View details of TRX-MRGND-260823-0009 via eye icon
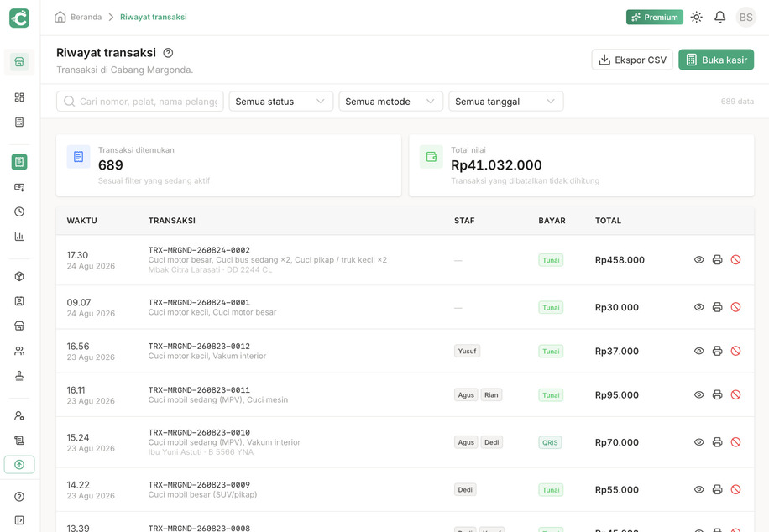 coord(698,489)
